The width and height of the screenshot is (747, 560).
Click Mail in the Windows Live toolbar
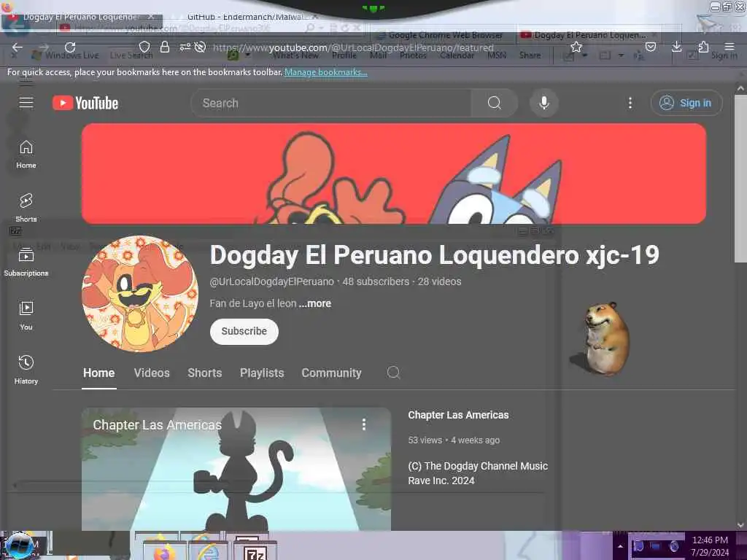click(x=379, y=55)
